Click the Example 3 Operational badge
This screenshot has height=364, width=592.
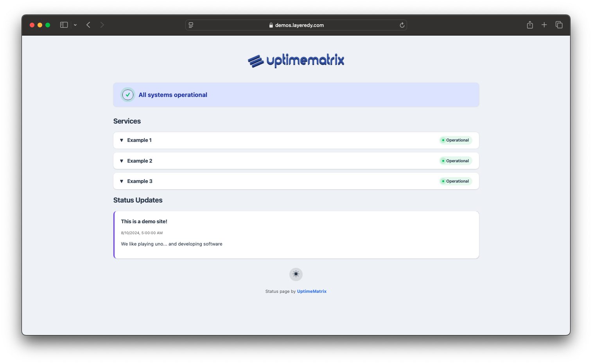click(456, 181)
